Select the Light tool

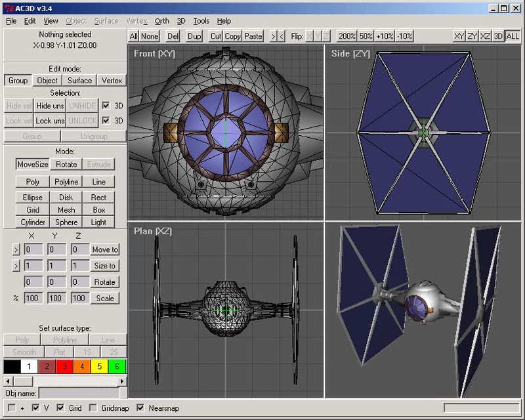pos(98,222)
